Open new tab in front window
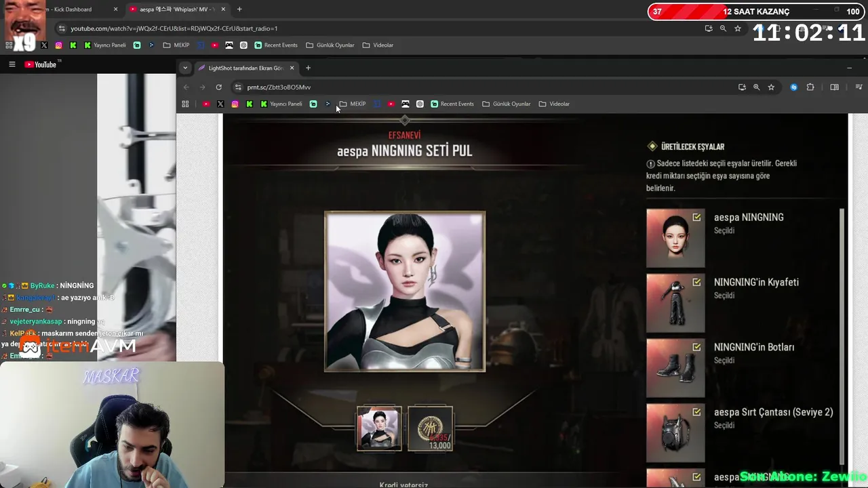The width and height of the screenshot is (868, 488). coord(308,68)
